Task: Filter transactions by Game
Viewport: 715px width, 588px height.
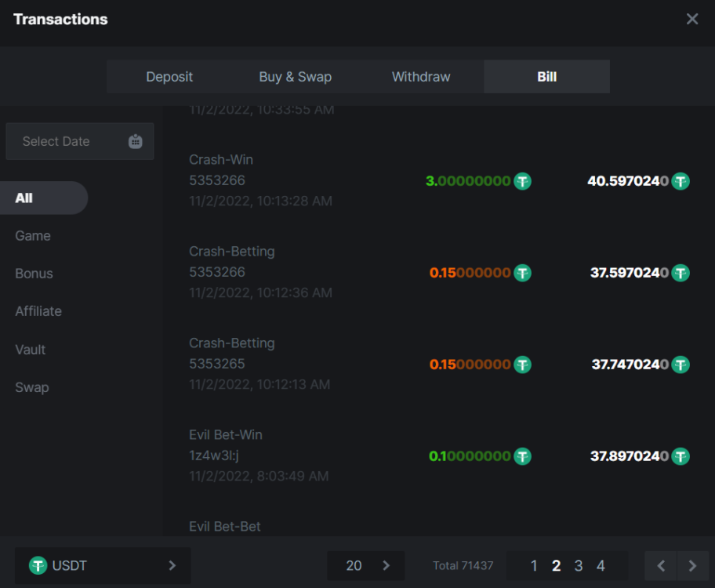Action: [x=33, y=236]
